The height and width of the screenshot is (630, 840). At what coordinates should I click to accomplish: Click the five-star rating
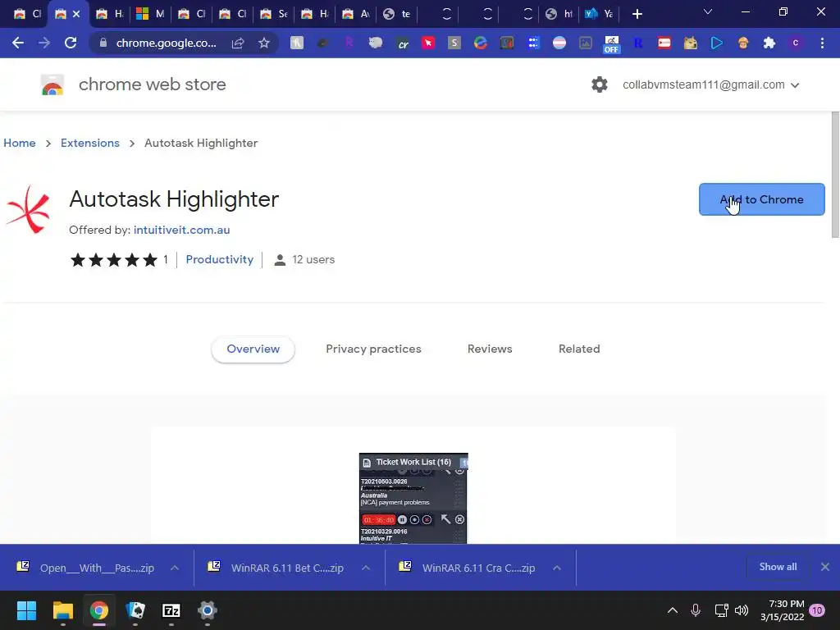coord(113,260)
